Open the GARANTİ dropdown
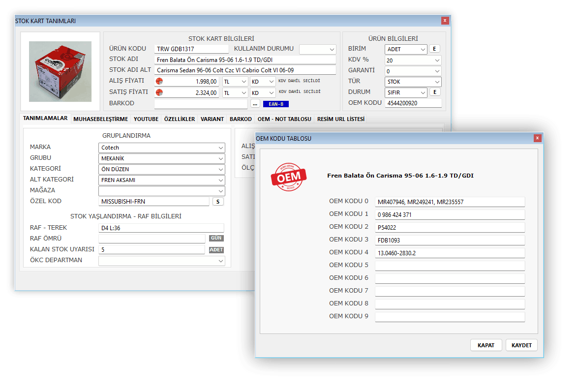 413,71
